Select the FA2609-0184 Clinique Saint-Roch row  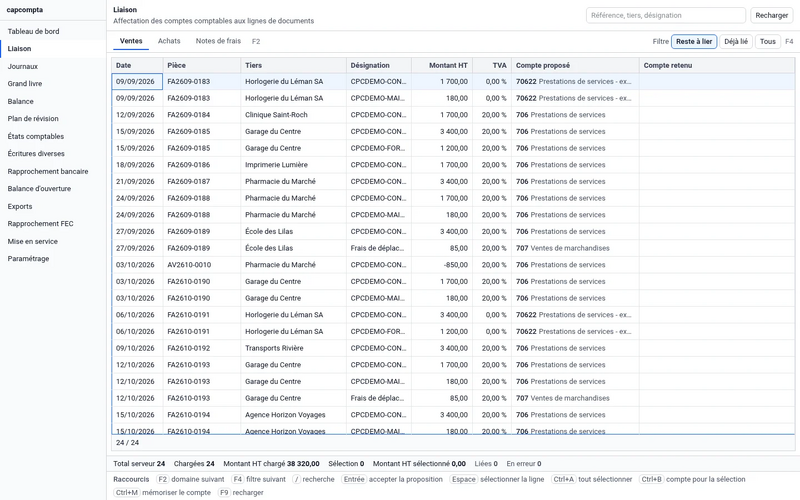point(453,115)
